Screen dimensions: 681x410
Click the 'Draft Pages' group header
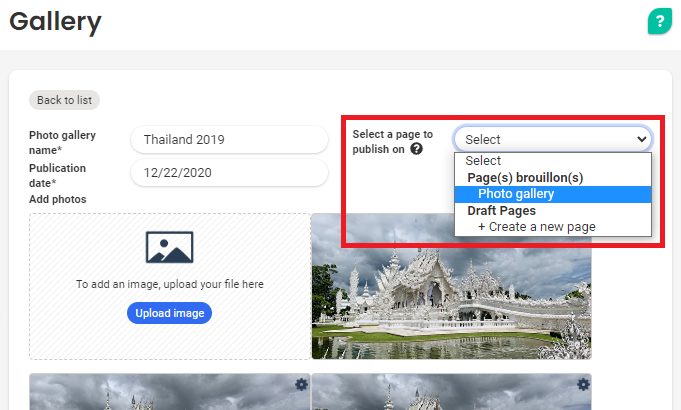[x=501, y=211]
